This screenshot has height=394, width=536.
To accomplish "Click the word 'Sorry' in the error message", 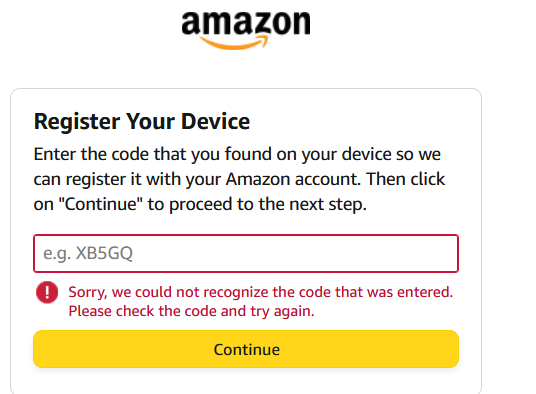I will click(x=88, y=293).
